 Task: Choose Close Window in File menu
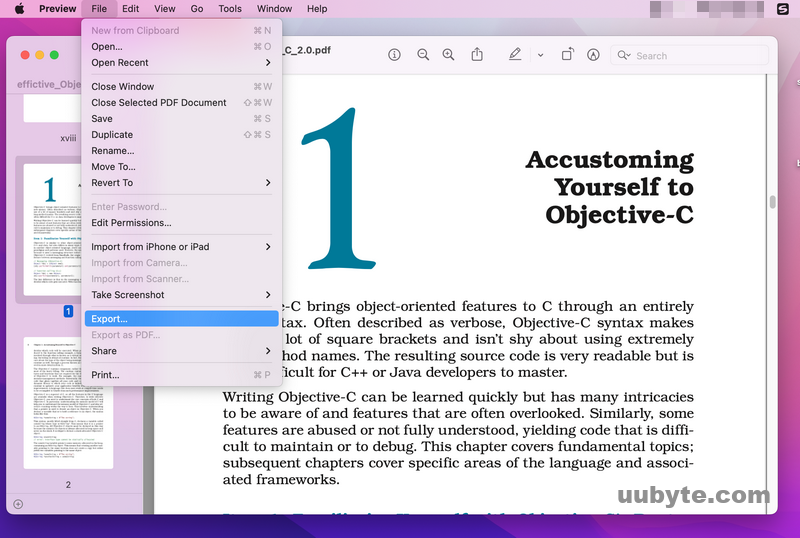click(181, 86)
